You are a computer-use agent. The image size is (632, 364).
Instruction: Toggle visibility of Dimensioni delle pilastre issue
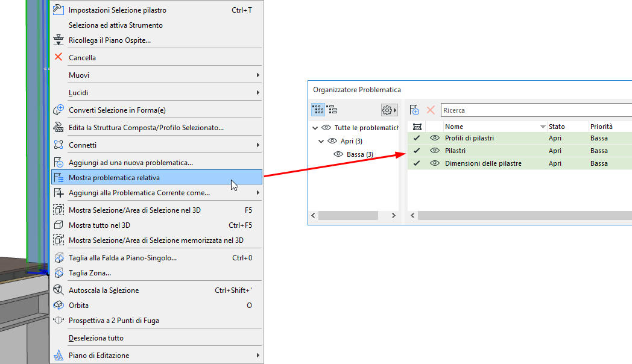click(x=434, y=163)
